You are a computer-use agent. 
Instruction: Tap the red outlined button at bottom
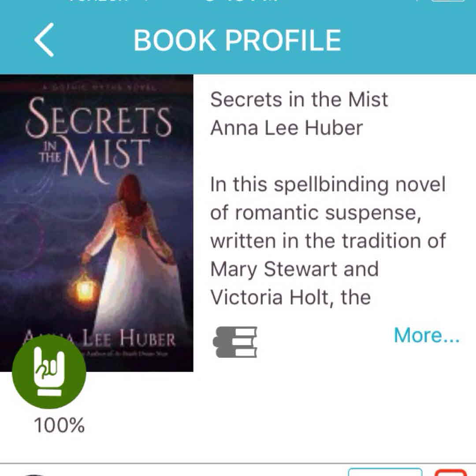(451, 472)
